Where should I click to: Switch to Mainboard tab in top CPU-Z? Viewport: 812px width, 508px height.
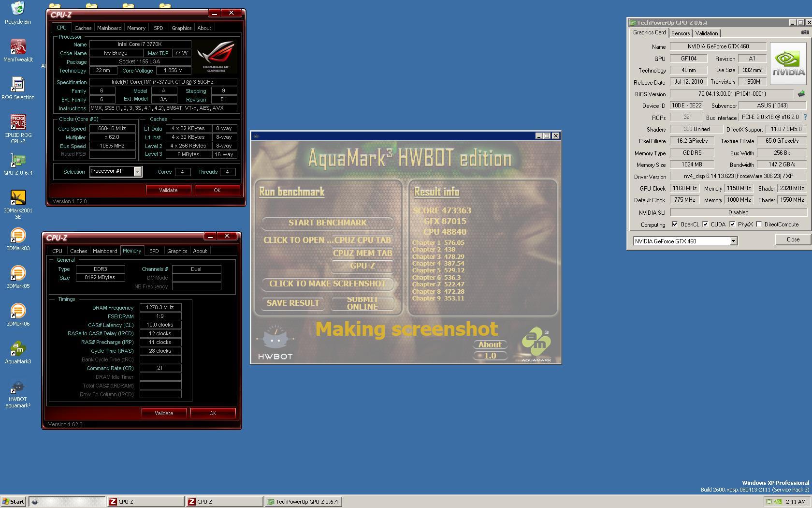tap(109, 28)
